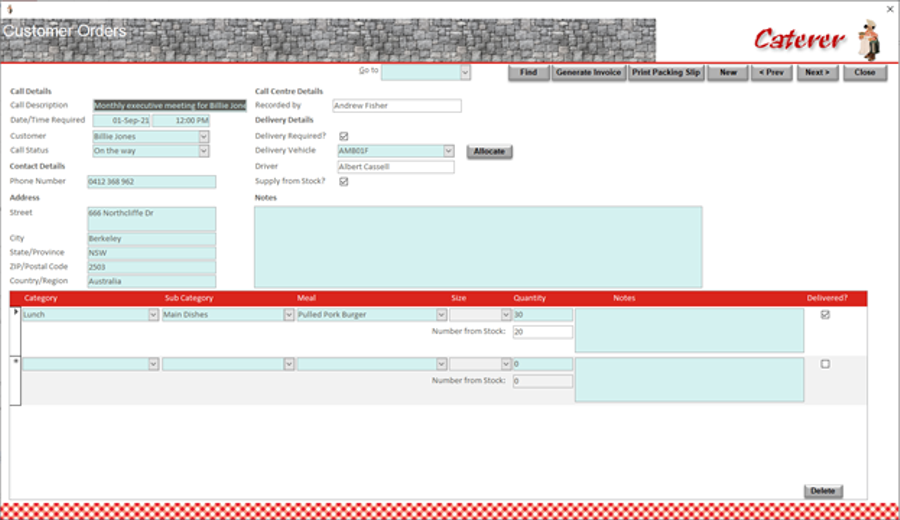Click the Meal column header
This screenshot has width=900, height=520.
(x=307, y=298)
